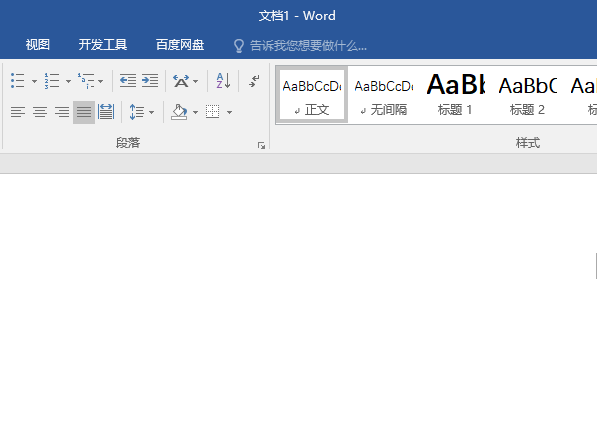Open bullet library dropdown arrow
597x434 pixels.
[34, 81]
